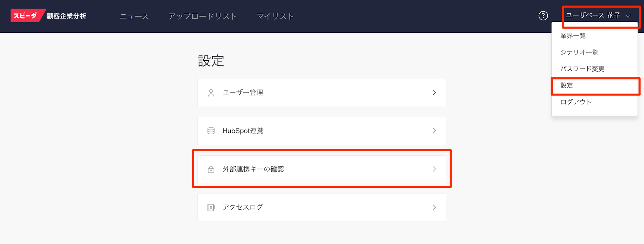Click the 顧客企業分析 label in the header

tap(67, 15)
